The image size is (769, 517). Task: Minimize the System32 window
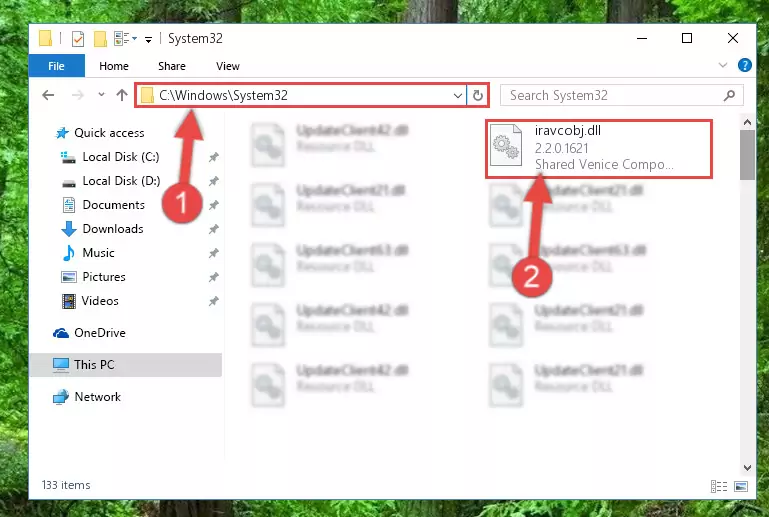(x=642, y=38)
